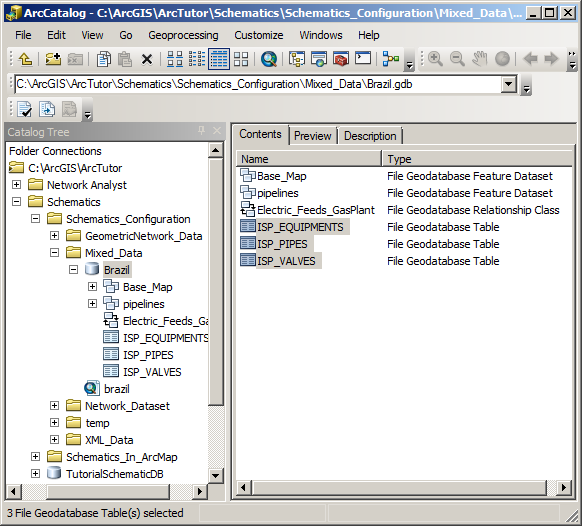The height and width of the screenshot is (526, 582).
Task: Switch to List view icon
Action: click(197, 59)
